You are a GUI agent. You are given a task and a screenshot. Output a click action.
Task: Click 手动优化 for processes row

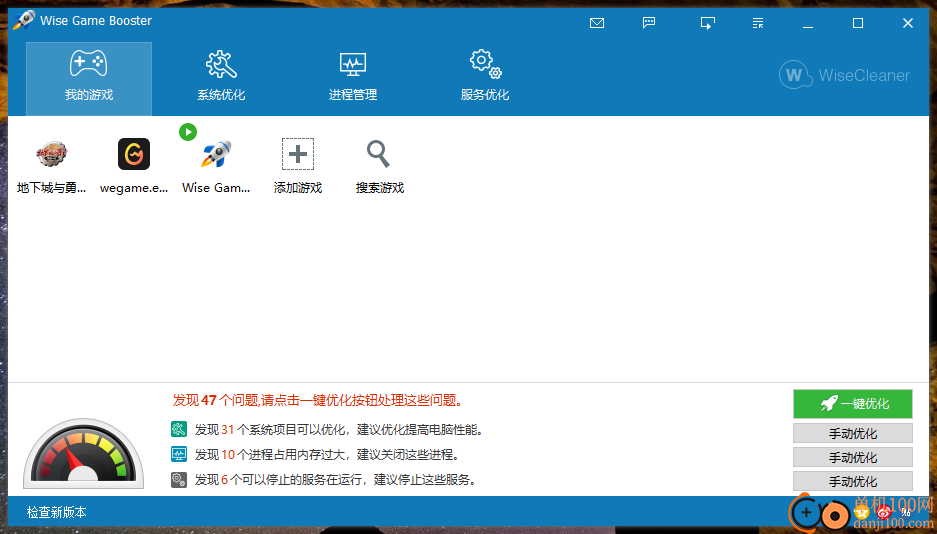[x=853, y=457]
